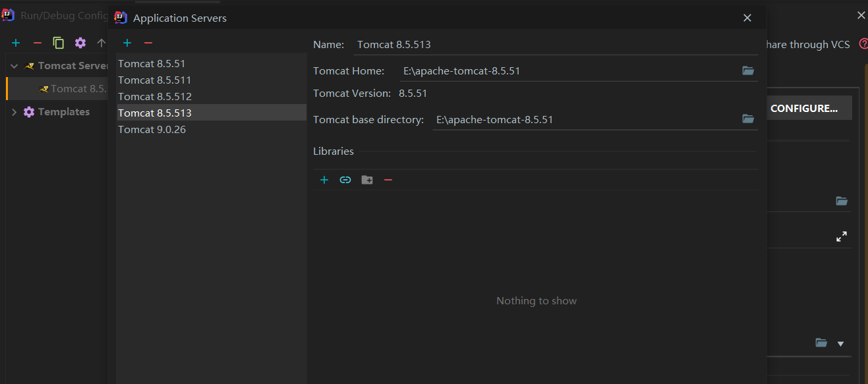Copy the selected run configuration
Screen dimensions: 868x384
click(x=58, y=43)
